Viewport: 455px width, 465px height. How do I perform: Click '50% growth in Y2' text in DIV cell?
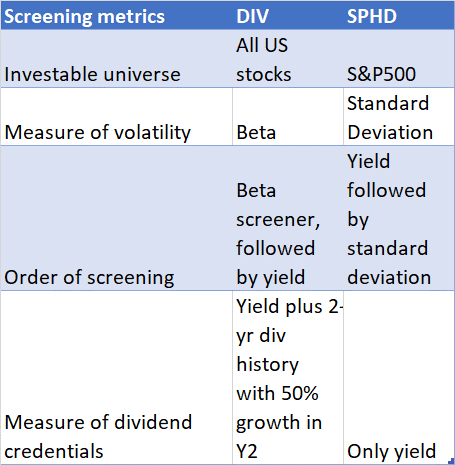coord(279,422)
